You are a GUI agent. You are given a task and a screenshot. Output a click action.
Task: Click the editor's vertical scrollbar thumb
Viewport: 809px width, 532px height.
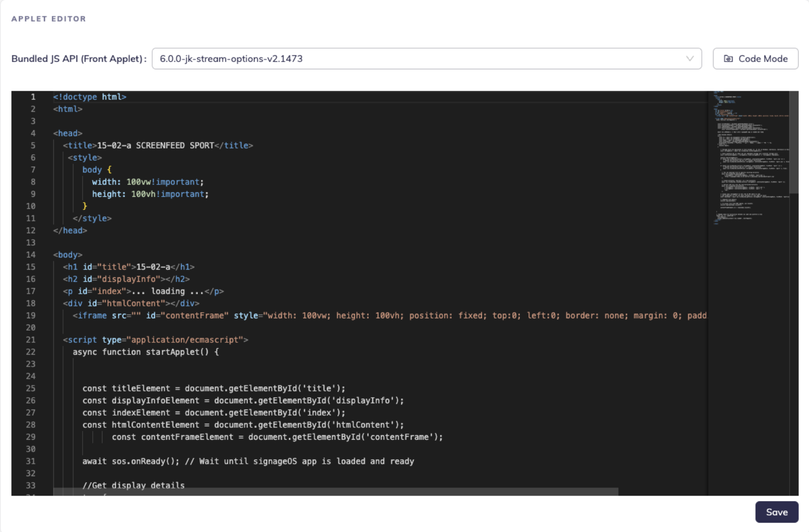pos(794,142)
